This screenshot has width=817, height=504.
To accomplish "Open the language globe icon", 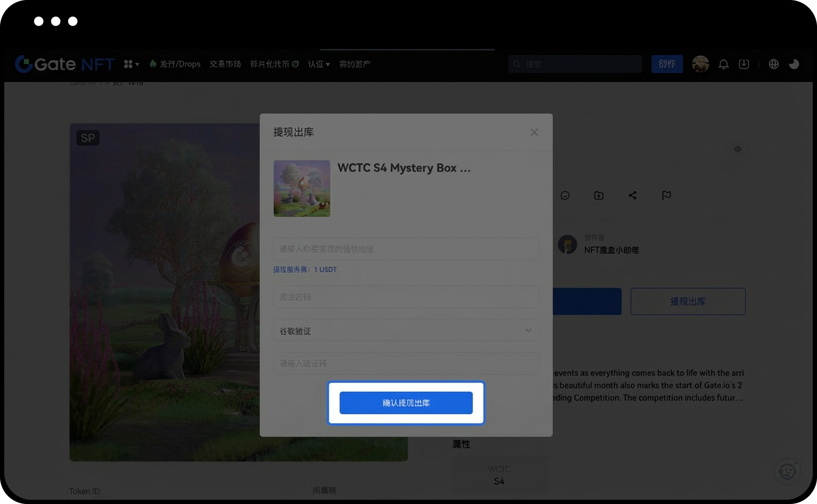I will click(x=774, y=64).
